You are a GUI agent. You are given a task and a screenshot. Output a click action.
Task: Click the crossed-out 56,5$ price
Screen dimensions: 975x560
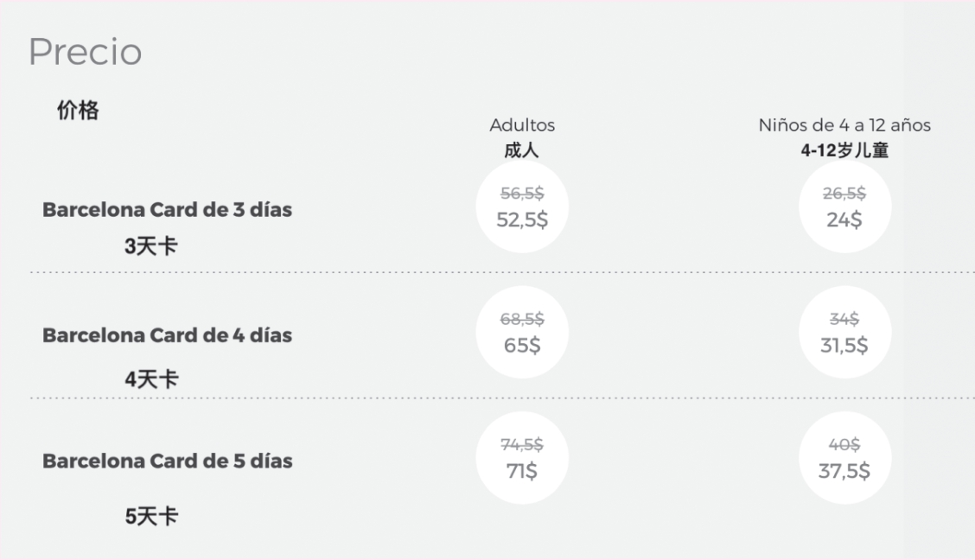click(x=522, y=194)
